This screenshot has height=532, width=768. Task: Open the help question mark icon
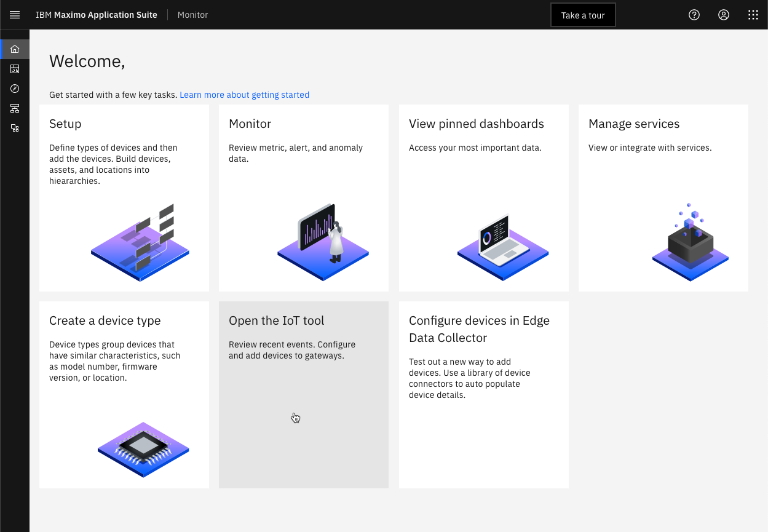tap(694, 15)
